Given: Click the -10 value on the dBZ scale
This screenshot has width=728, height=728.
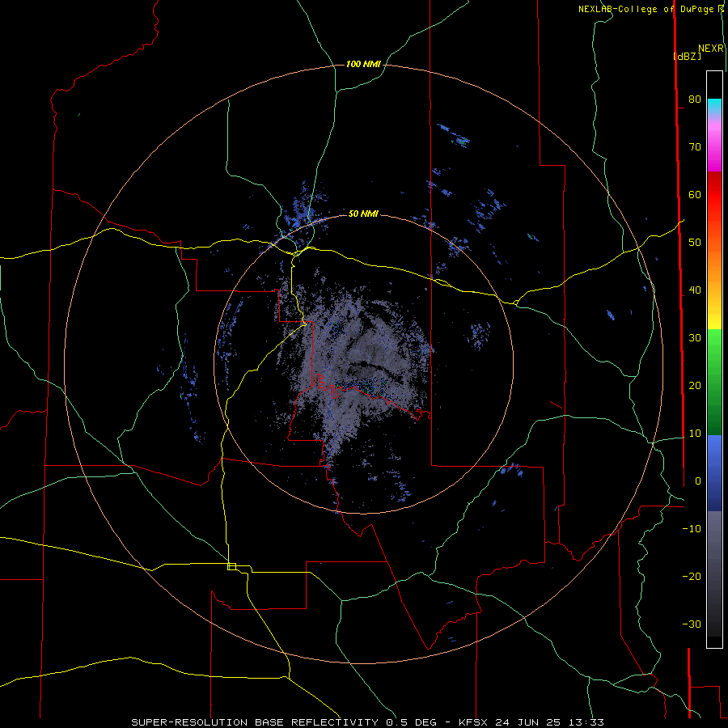Looking at the screenshot, I should click(x=692, y=529).
